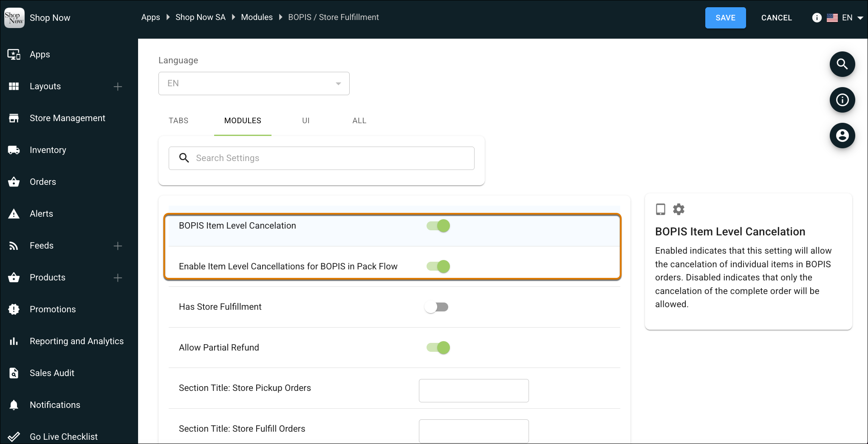Click the Products basket icon
This screenshot has width=868, height=444.
[14, 277]
